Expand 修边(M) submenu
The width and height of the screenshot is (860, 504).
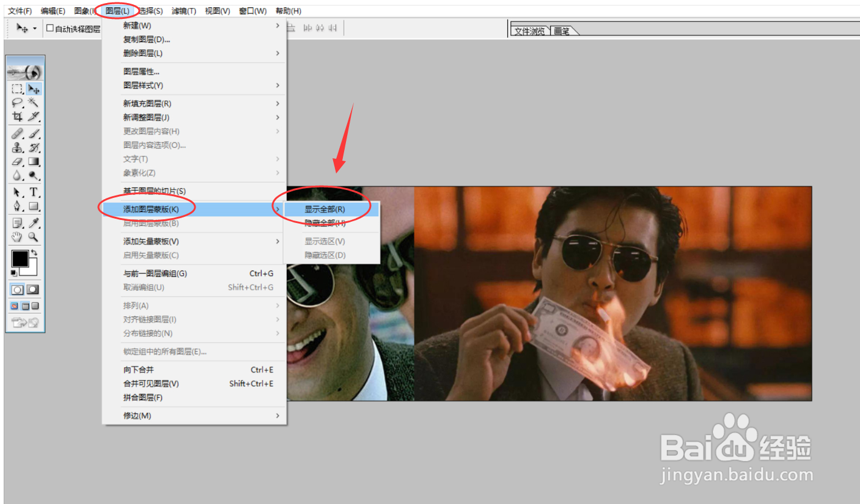point(194,416)
